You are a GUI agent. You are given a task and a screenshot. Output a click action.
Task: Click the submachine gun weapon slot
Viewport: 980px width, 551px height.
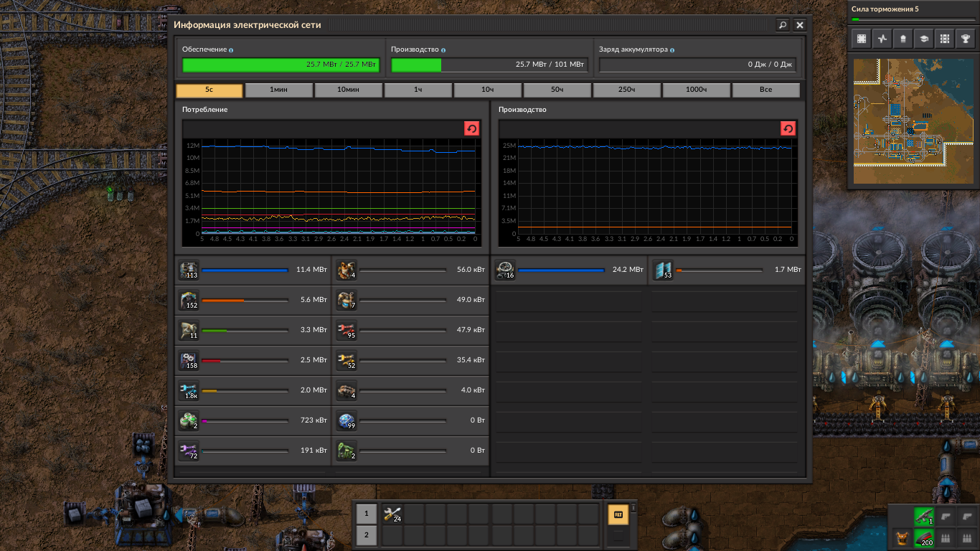point(923,517)
